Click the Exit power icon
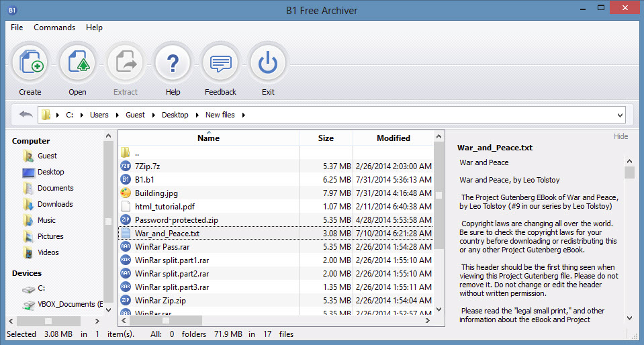 tap(268, 63)
